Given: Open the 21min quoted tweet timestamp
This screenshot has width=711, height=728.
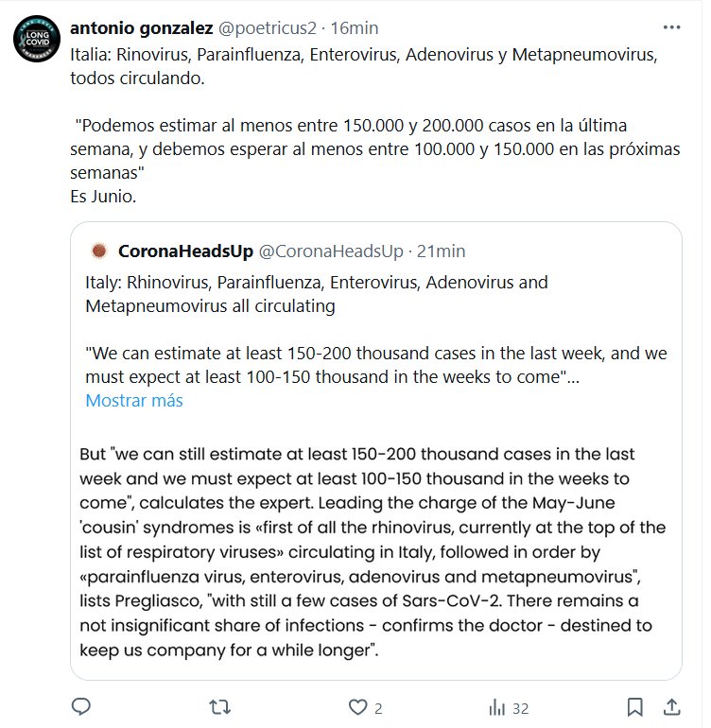Looking at the screenshot, I should [441, 251].
